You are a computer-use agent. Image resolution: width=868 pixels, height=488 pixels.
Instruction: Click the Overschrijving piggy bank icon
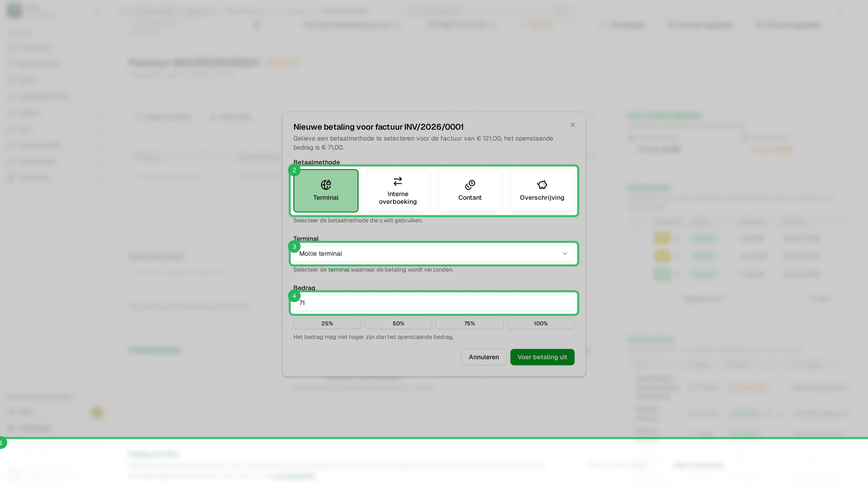(542, 185)
